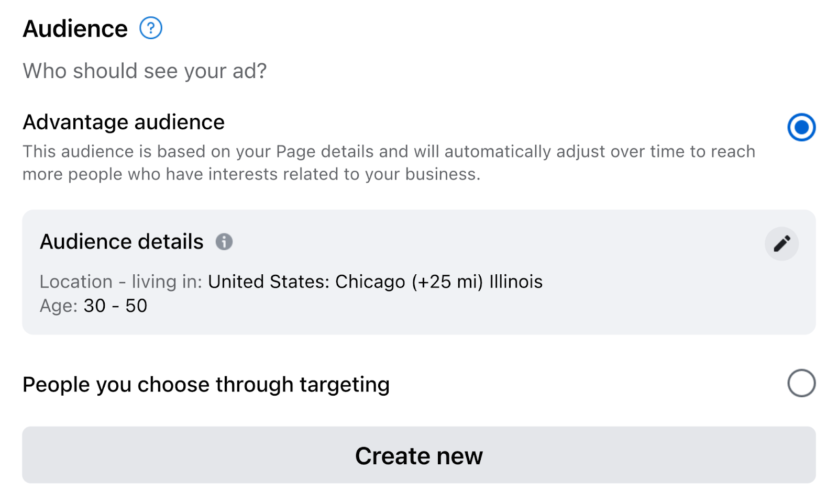Click the question mark beside Audience
Screen dimensions: 838x504
pos(151,28)
